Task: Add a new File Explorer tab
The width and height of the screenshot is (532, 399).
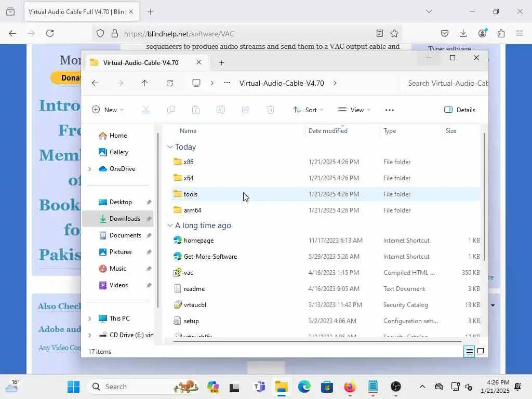Action: [221, 62]
